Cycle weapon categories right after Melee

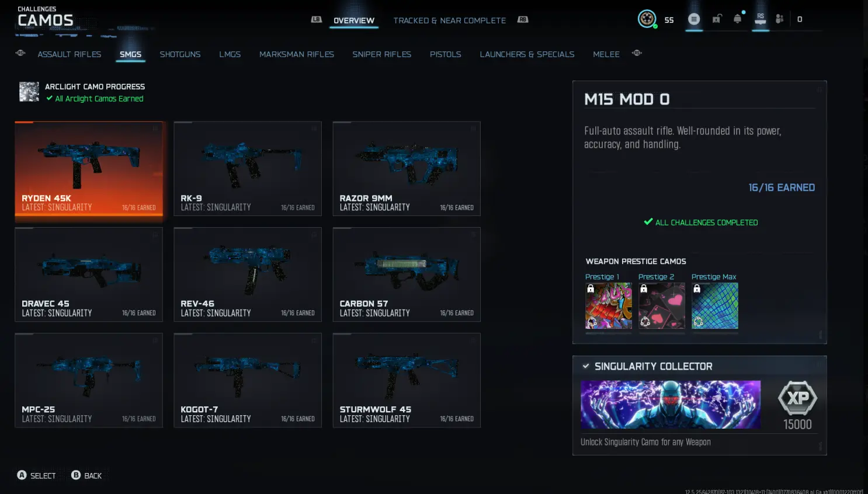pos(637,53)
